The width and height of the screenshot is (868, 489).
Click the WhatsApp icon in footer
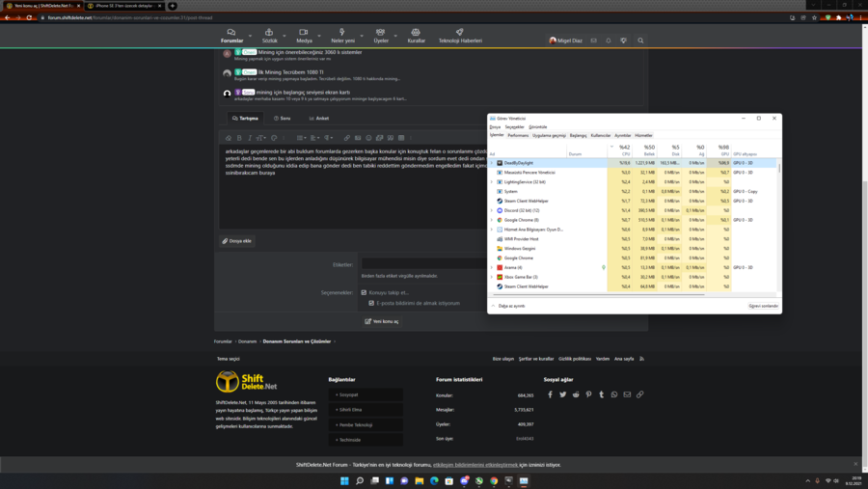pos(614,394)
